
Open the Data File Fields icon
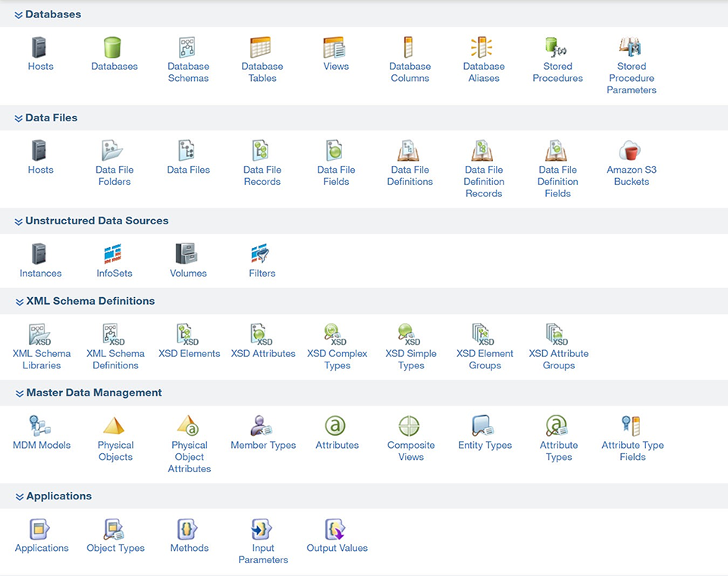[334, 151]
